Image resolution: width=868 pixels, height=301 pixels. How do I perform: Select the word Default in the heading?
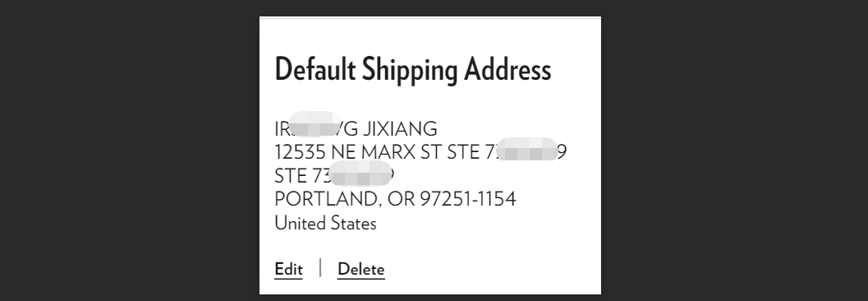pos(315,71)
